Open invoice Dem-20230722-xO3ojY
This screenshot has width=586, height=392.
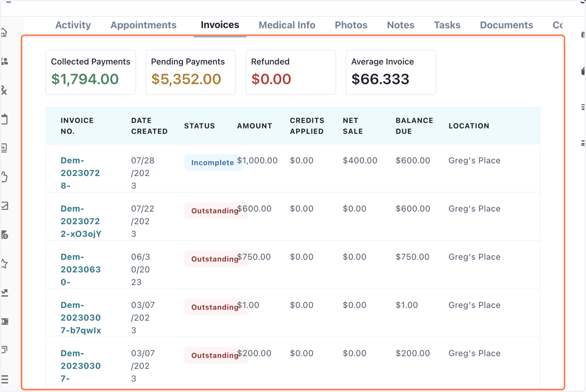point(81,221)
